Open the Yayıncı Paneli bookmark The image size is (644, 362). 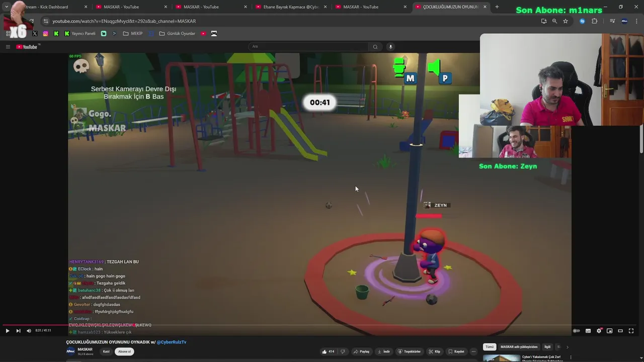point(79,34)
